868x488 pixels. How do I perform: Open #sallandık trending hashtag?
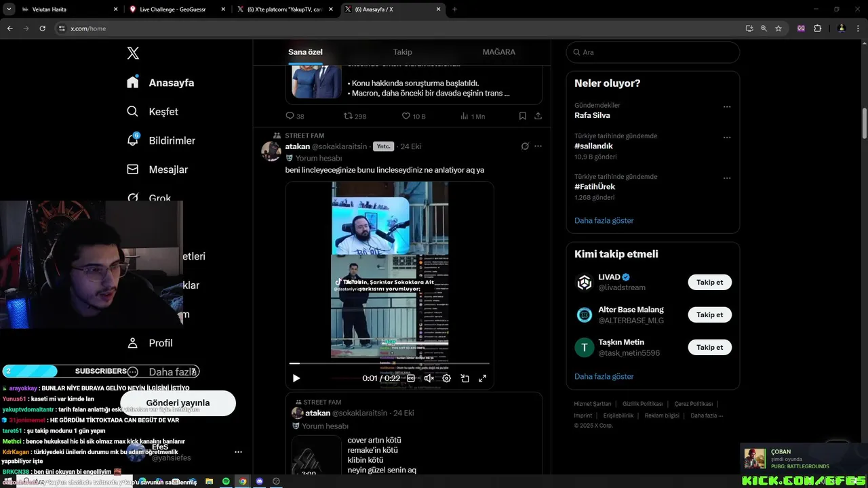click(593, 146)
